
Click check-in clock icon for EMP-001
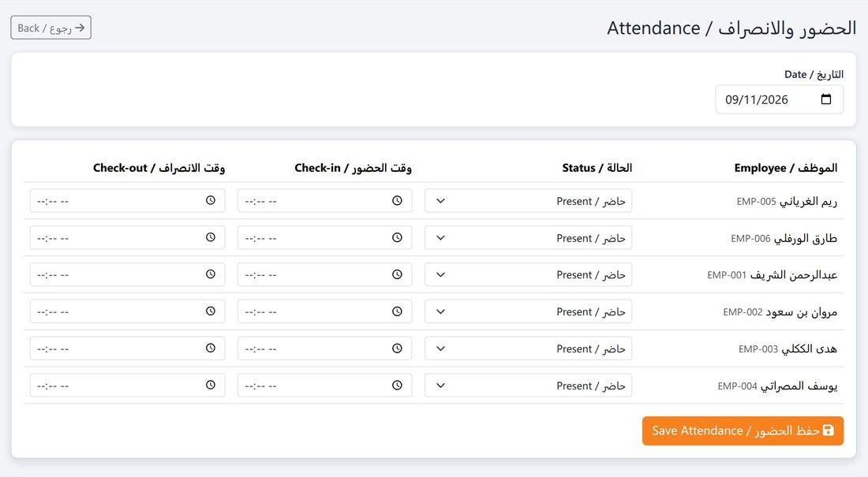point(397,274)
